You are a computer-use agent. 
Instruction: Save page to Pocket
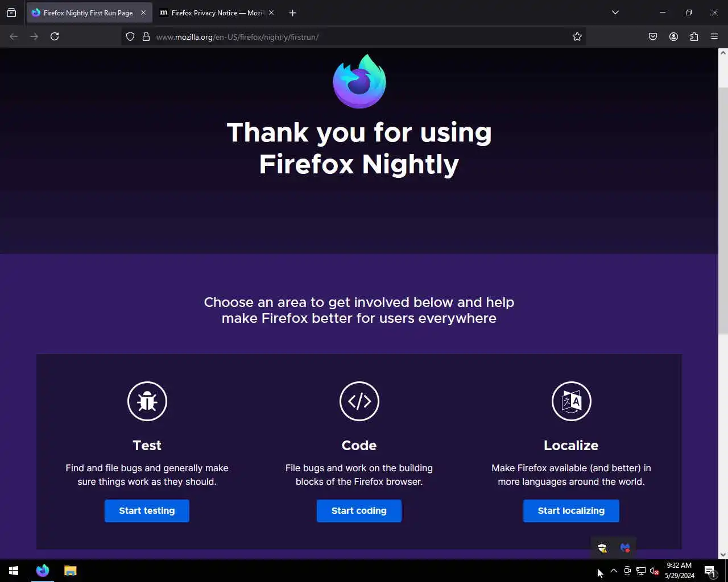653,36
